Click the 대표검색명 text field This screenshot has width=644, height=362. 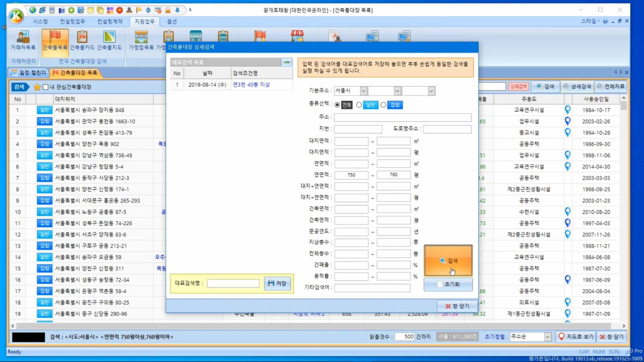[233, 284]
